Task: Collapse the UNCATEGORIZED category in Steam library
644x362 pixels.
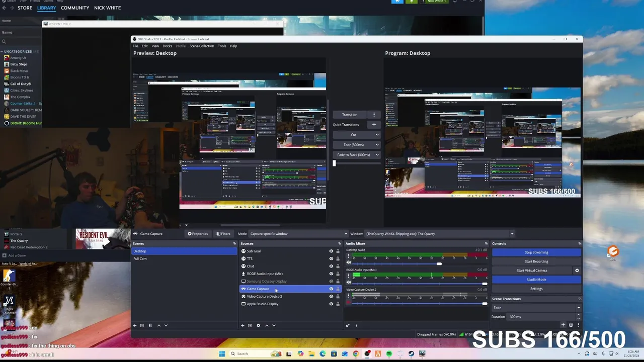Action: (x=3, y=51)
